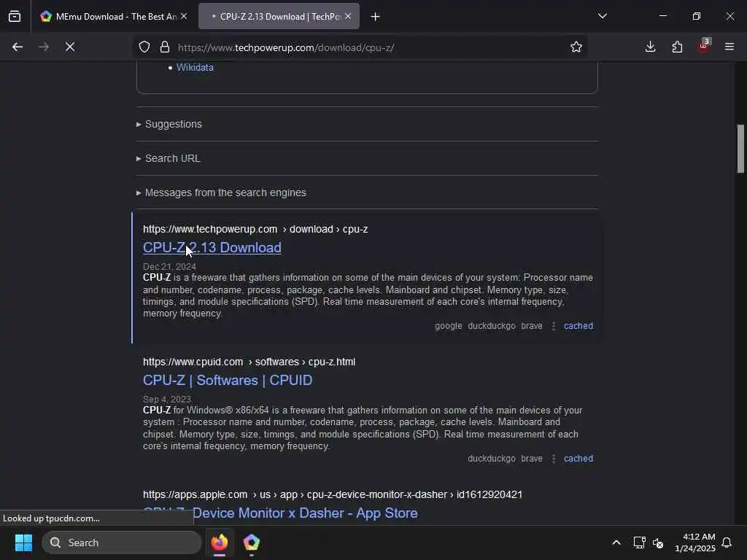Viewport: 747px width, 560px height.
Task: Open the Windows Start menu
Action: (x=23, y=542)
